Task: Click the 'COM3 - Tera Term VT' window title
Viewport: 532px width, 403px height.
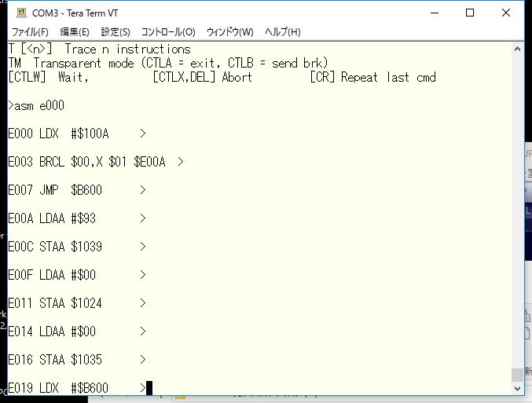Action: (75, 13)
